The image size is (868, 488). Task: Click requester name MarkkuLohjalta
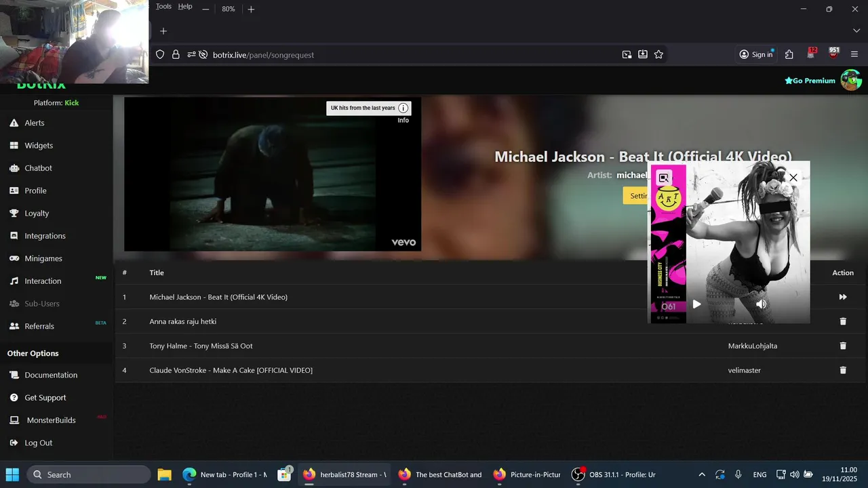(753, 346)
